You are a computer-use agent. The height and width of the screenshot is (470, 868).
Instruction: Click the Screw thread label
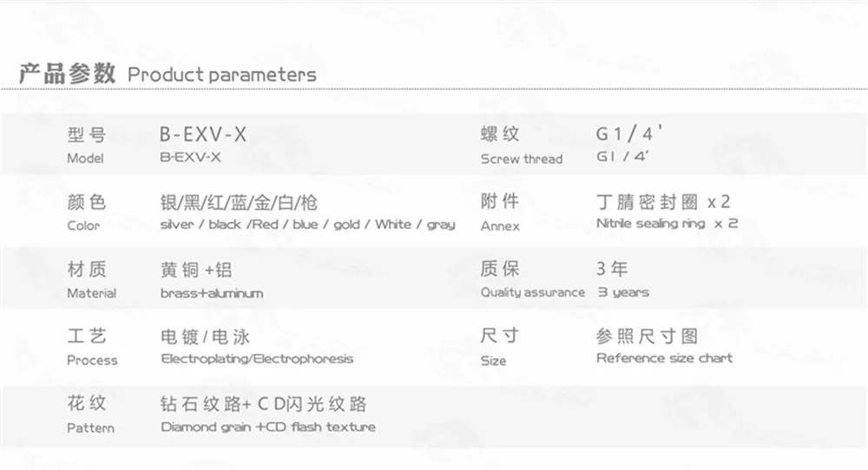[x=522, y=159]
